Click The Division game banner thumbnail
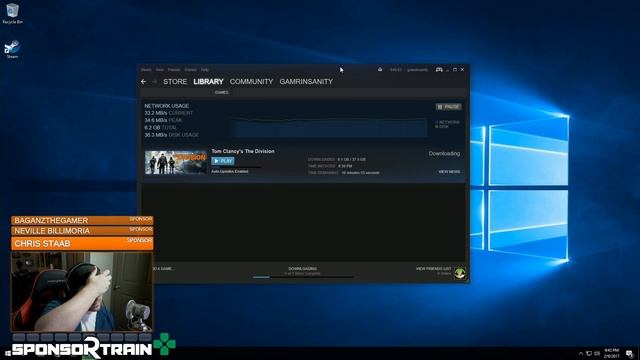The image size is (640, 360). point(176,162)
